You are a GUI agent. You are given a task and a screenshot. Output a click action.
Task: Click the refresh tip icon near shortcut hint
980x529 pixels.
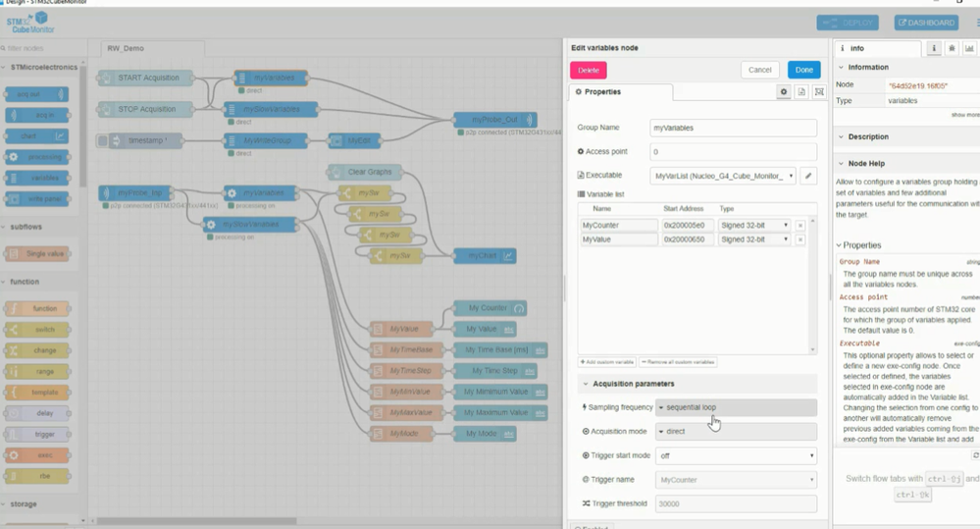tap(975, 455)
